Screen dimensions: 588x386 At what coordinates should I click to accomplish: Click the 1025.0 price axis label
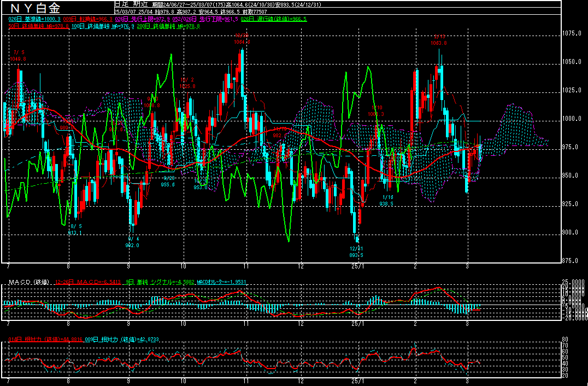pos(572,90)
